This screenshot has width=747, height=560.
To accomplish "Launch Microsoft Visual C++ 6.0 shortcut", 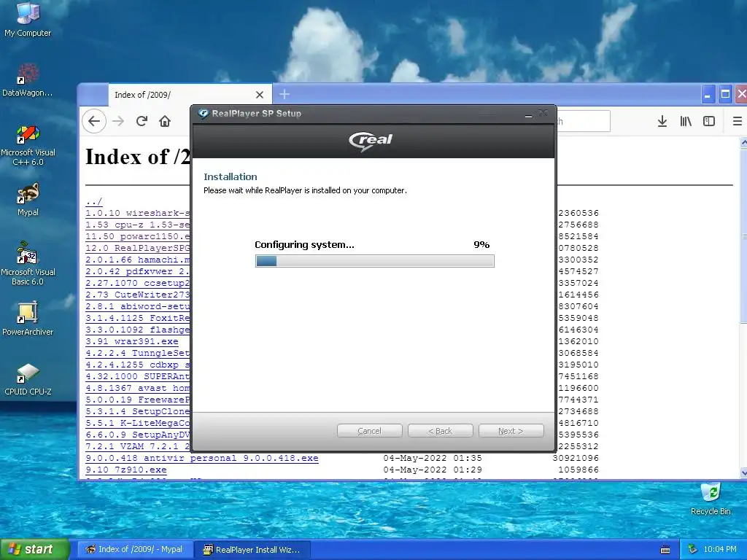I will (28, 146).
